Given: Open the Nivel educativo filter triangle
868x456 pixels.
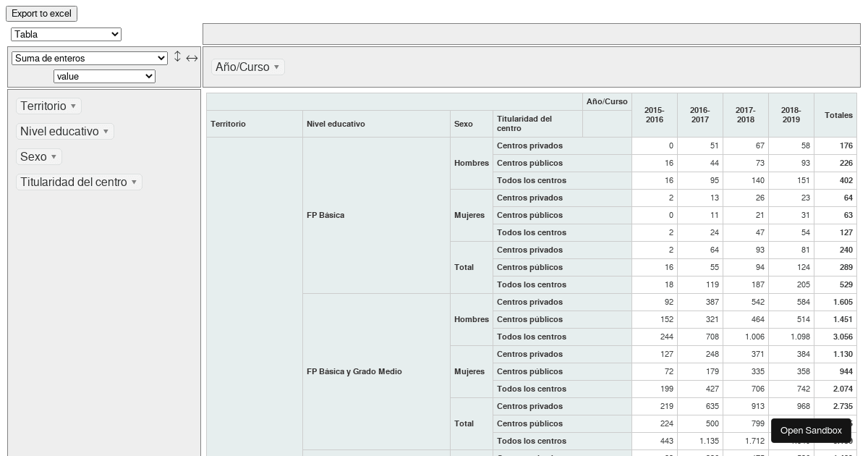Looking at the screenshot, I should pos(106,132).
